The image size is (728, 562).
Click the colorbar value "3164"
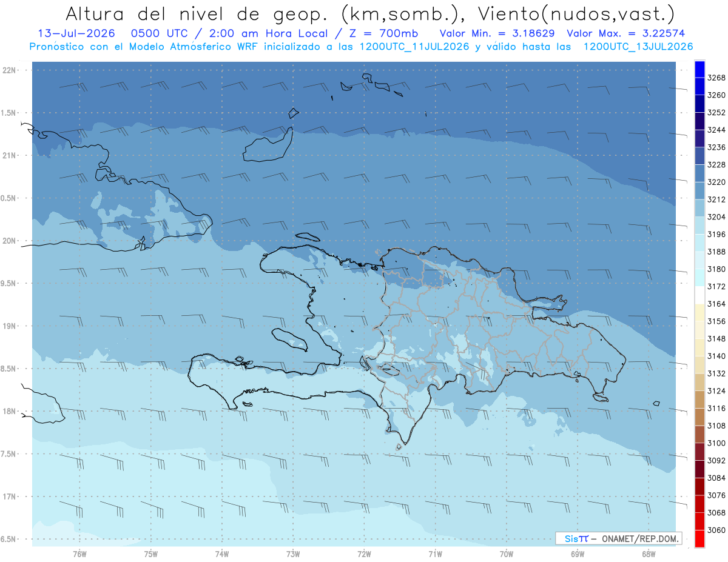pos(716,304)
